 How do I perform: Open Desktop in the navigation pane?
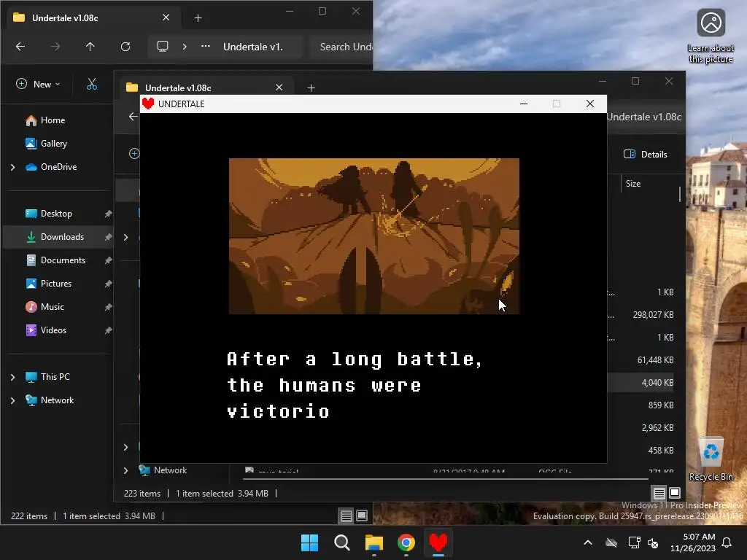[57, 214]
